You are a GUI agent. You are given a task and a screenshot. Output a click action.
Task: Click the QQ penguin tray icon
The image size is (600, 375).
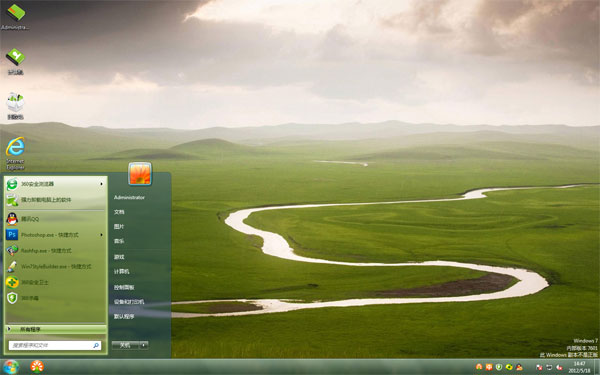tap(519, 367)
